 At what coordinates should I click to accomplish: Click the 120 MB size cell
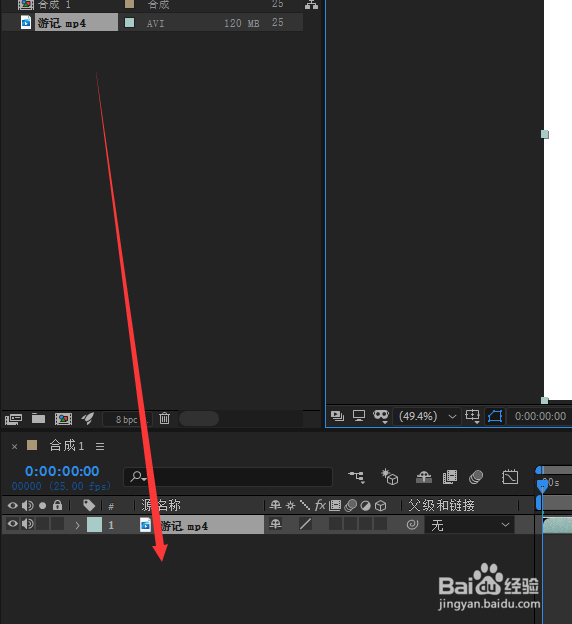(x=242, y=23)
